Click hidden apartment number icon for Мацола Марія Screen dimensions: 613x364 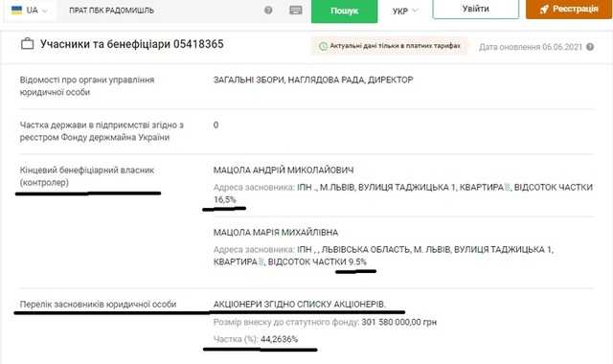coord(261,262)
